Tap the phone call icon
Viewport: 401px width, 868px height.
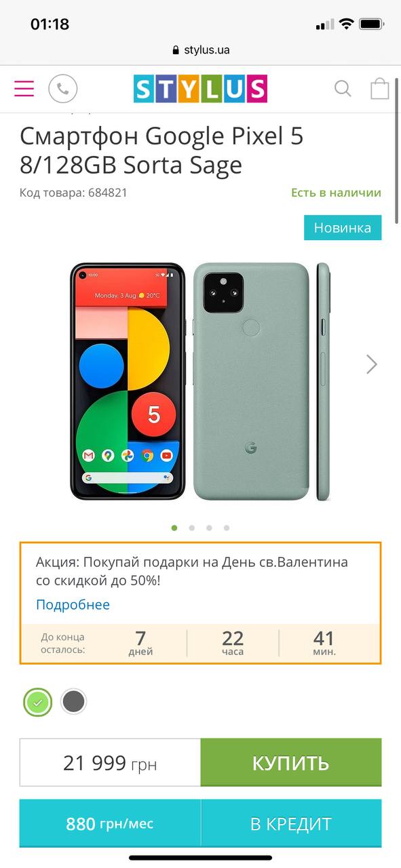(63, 89)
